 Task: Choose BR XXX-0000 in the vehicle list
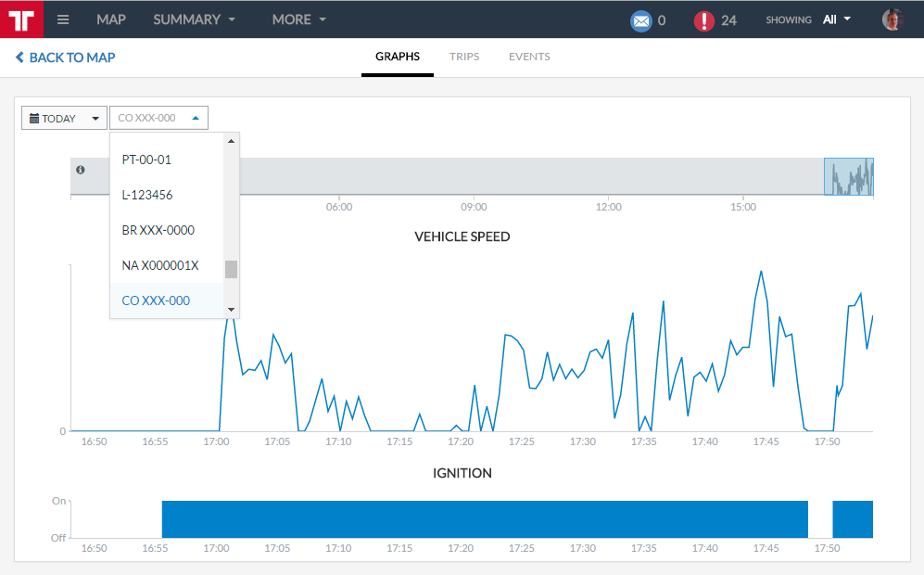point(158,230)
